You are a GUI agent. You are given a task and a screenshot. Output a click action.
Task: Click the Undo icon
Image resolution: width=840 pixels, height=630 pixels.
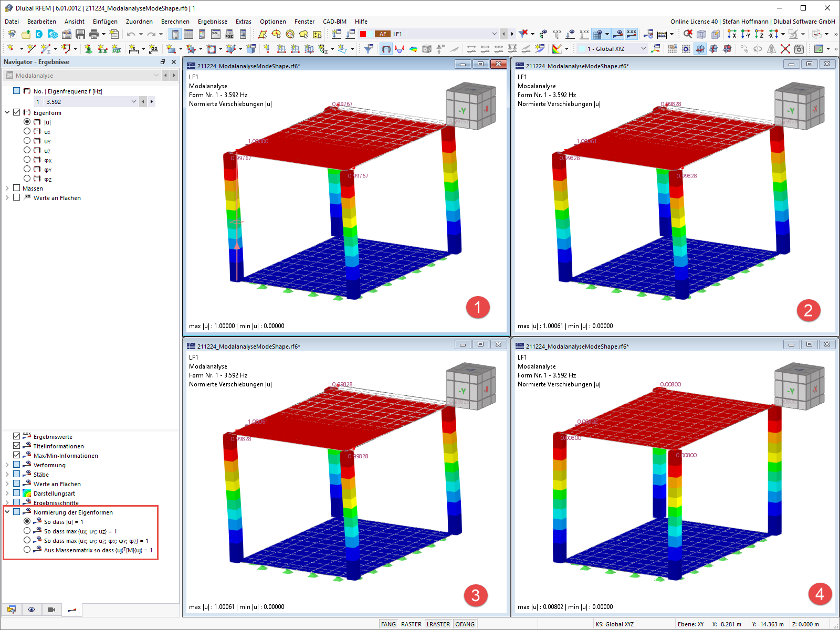coord(131,34)
